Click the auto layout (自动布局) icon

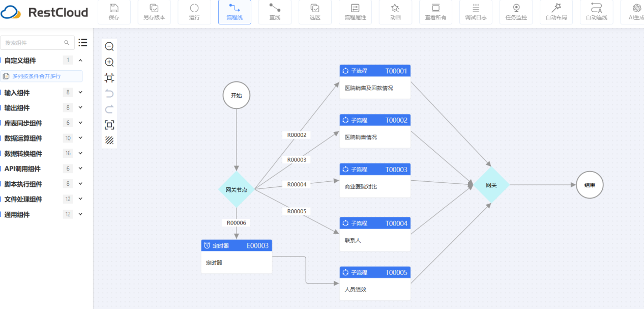coord(556,12)
